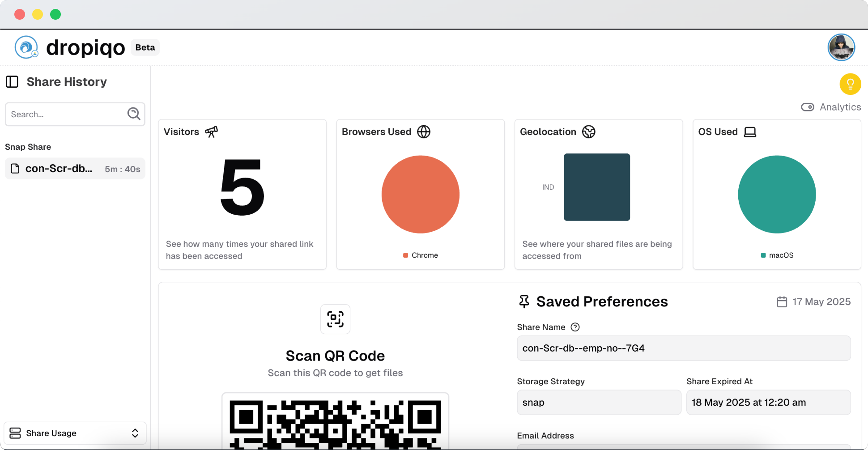Click the Share Usage storage icon
The height and width of the screenshot is (450, 868).
pos(15,433)
